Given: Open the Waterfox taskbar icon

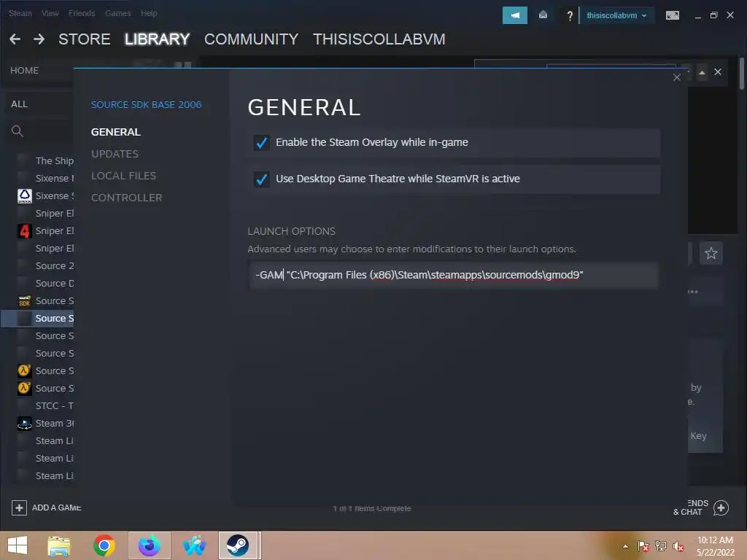Looking at the screenshot, I should (194, 545).
